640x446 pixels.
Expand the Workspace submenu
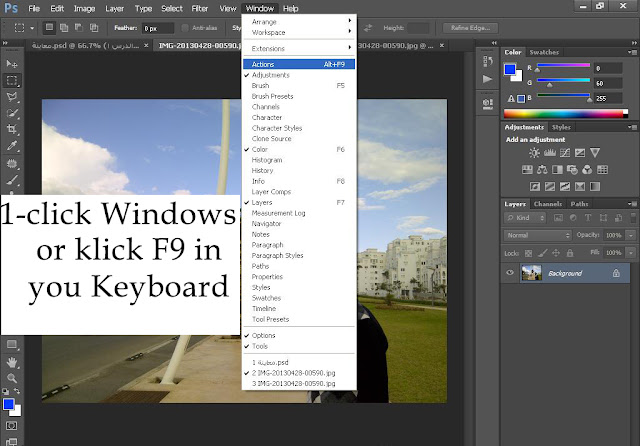(299, 32)
